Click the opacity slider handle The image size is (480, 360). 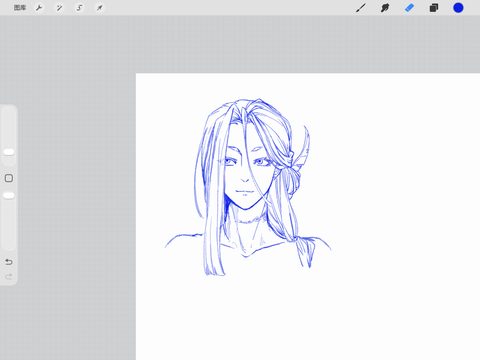click(9, 195)
